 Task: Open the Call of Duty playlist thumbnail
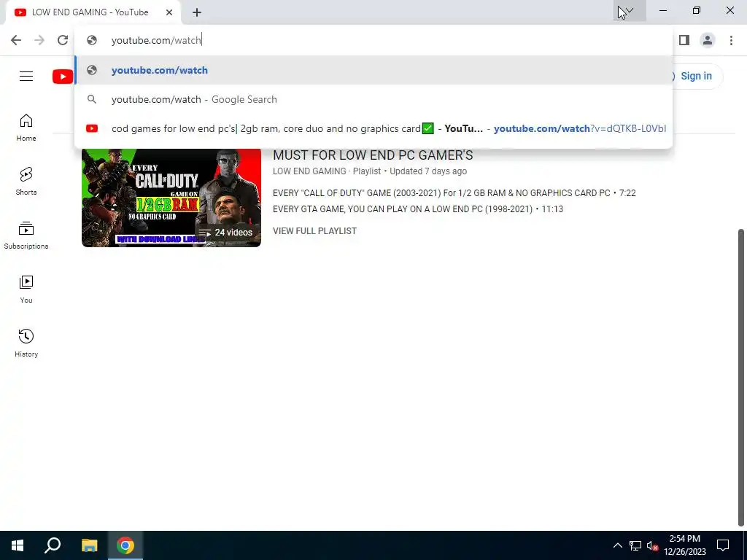pyautogui.click(x=171, y=198)
